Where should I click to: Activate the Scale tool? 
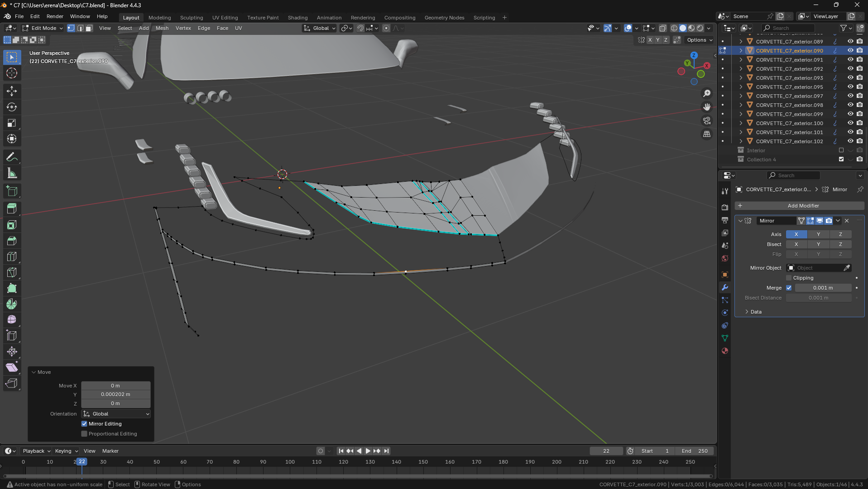(x=12, y=123)
